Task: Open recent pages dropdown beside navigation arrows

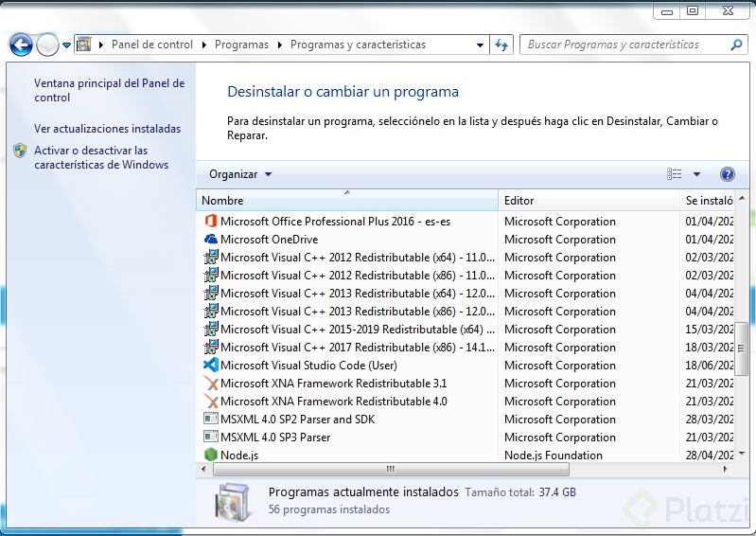Action: point(66,45)
